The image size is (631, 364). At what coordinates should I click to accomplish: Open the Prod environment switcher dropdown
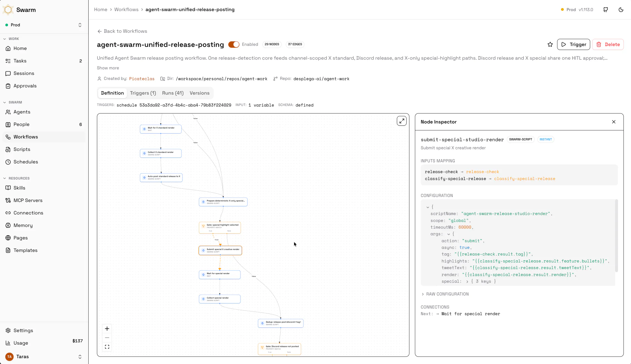coord(44,25)
